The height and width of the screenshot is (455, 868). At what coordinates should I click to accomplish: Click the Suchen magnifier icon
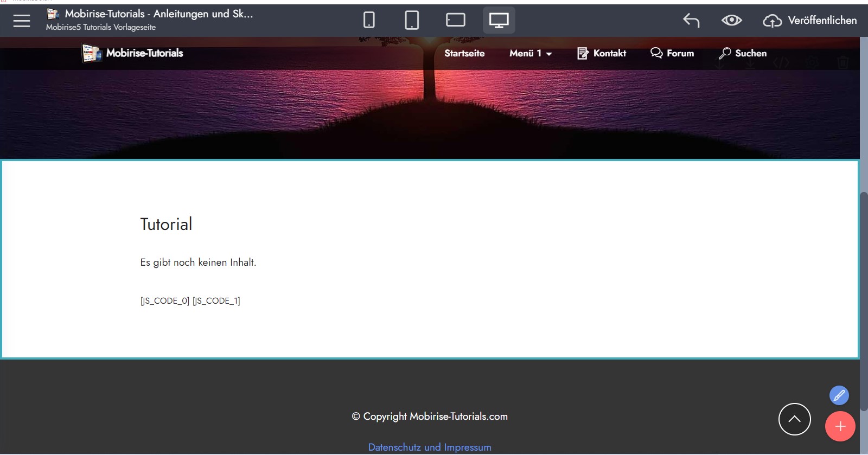[x=725, y=53]
